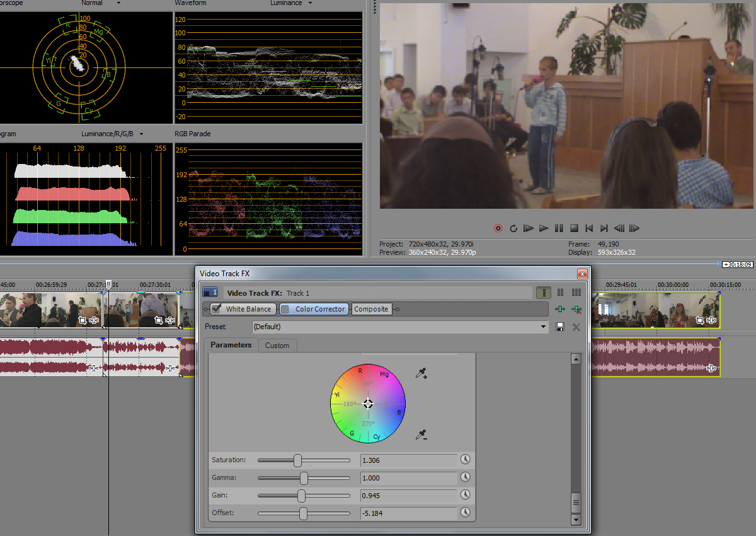756x536 pixels.
Task: Click the Composite button in FX chain
Action: (371, 309)
